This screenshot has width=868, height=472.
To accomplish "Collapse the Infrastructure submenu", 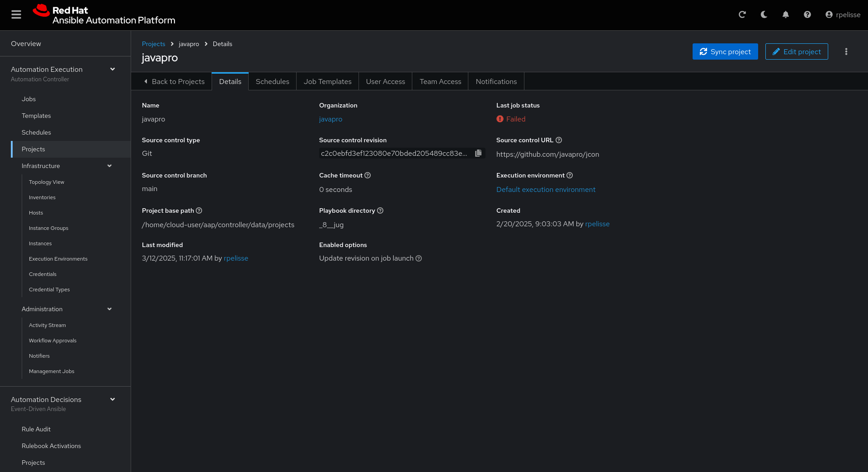I will coord(109,166).
